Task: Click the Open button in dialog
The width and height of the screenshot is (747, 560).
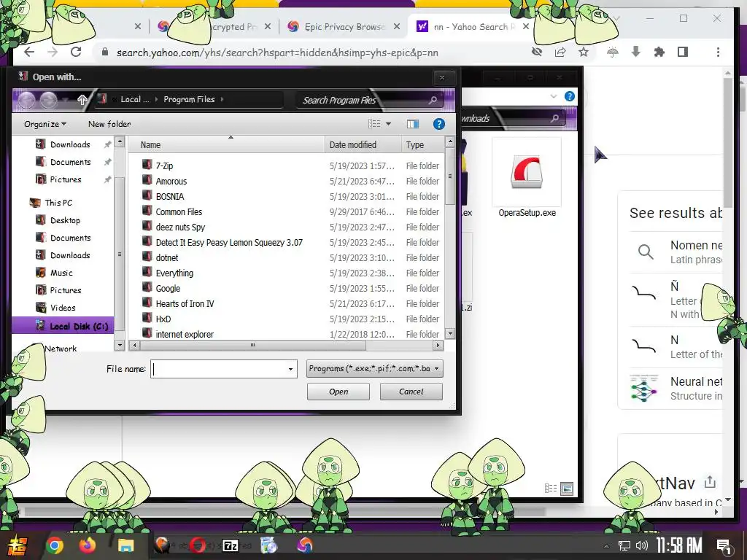Action: pyautogui.click(x=338, y=392)
